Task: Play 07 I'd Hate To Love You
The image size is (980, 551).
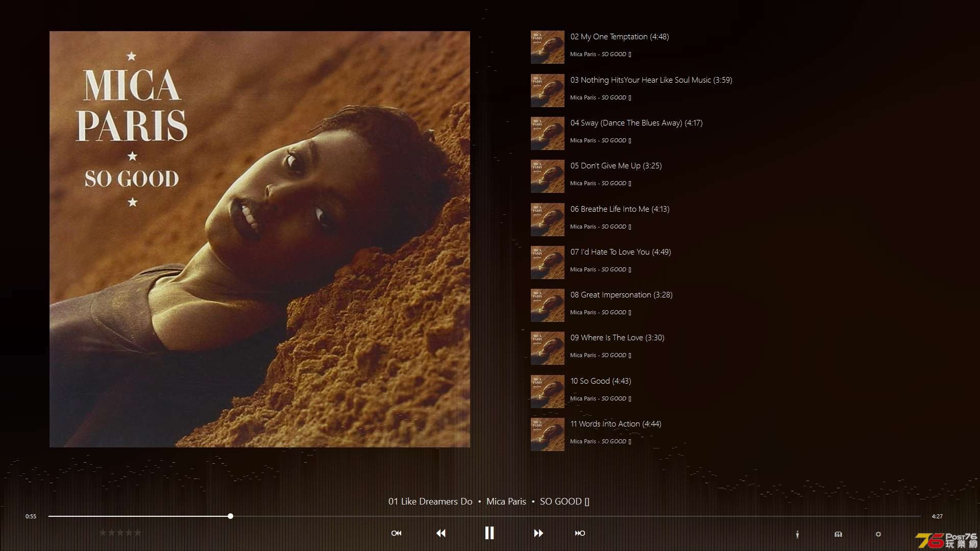Action: [x=621, y=252]
